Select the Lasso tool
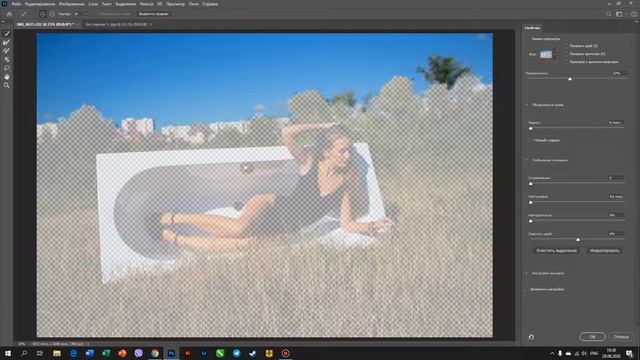Image resolution: width=640 pixels, height=360 pixels. click(7, 68)
